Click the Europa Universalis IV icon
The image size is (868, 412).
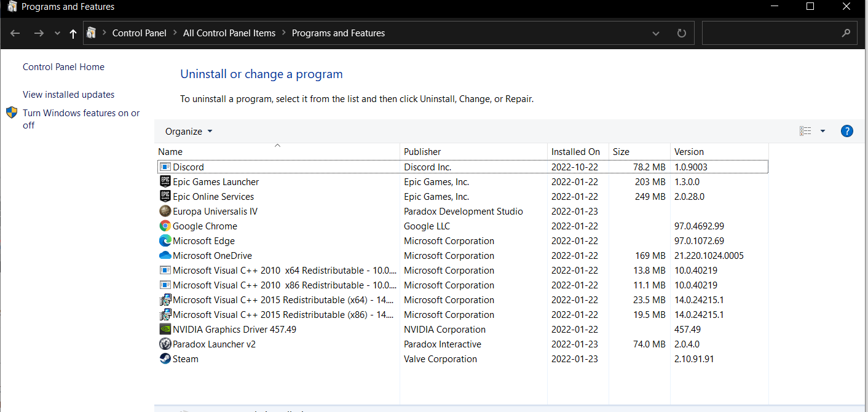pyautogui.click(x=165, y=211)
